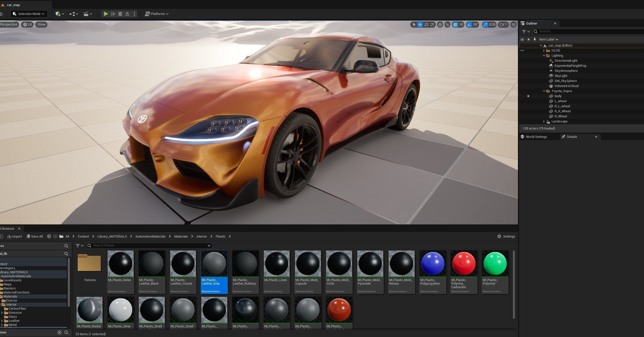The width and height of the screenshot is (644, 337).
Task: Collapse the Lighting folder
Action: pos(544,56)
